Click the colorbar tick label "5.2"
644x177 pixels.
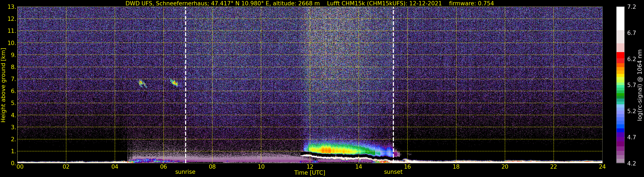pos(632,111)
